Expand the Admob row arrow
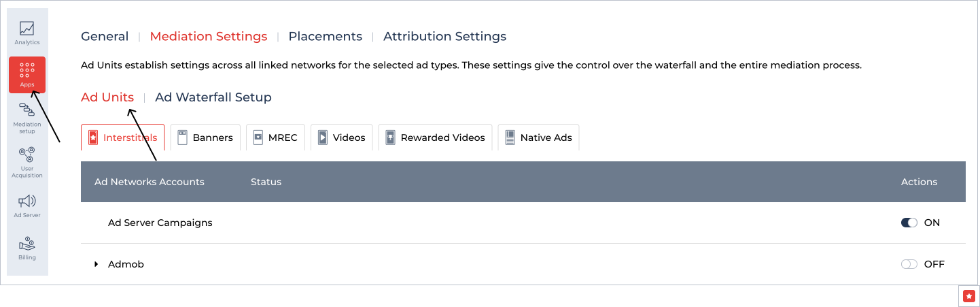The image size is (980, 307). (x=97, y=264)
